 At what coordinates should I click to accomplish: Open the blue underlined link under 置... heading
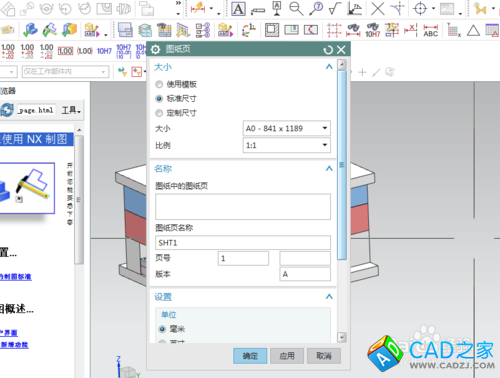coord(16,277)
